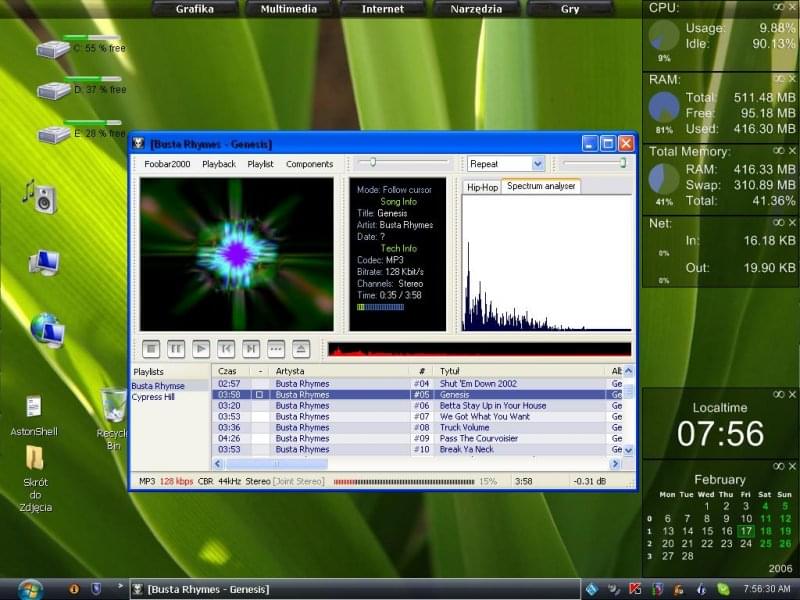Close the Localtime widget with its X
The height and width of the screenshot is (600, 800).
point(792,394)
